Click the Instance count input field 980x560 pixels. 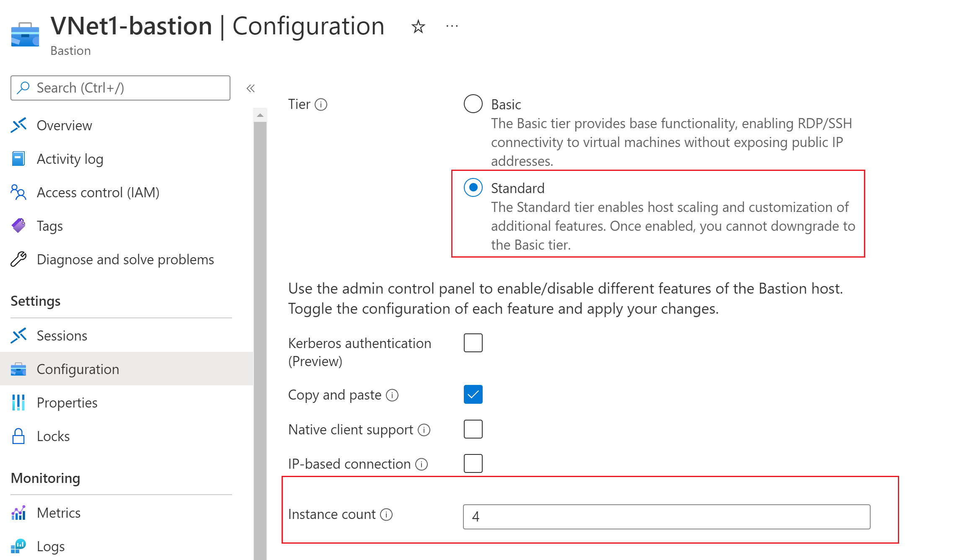(666, 517)
